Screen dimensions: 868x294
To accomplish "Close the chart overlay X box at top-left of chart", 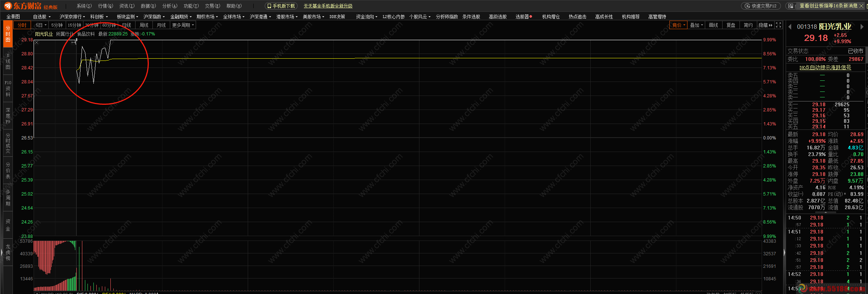I will coord(37,42).
